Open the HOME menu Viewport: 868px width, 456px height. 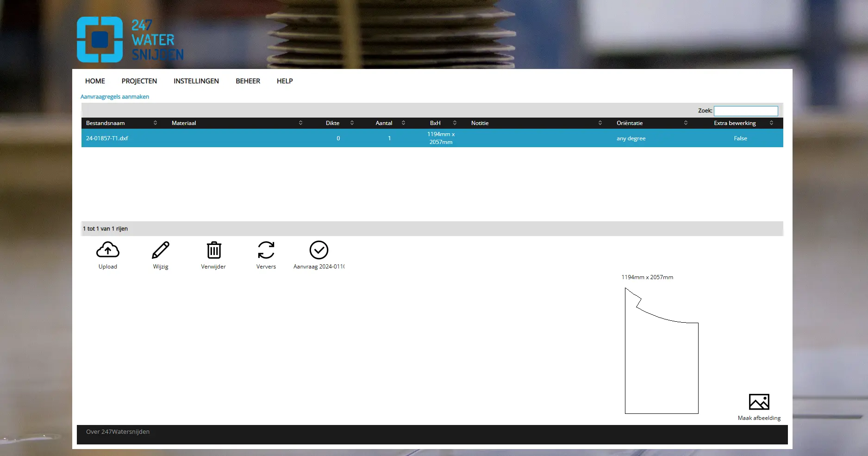[95, 81]
